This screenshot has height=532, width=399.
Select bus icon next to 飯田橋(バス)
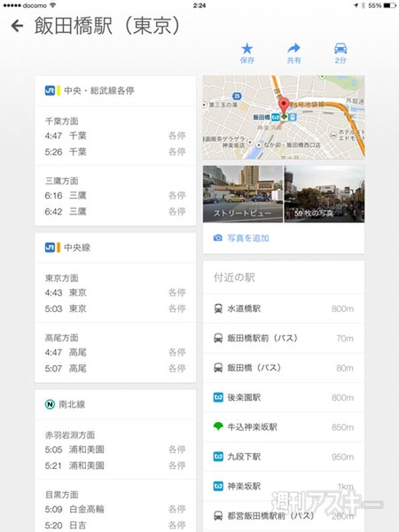point(218,368)
